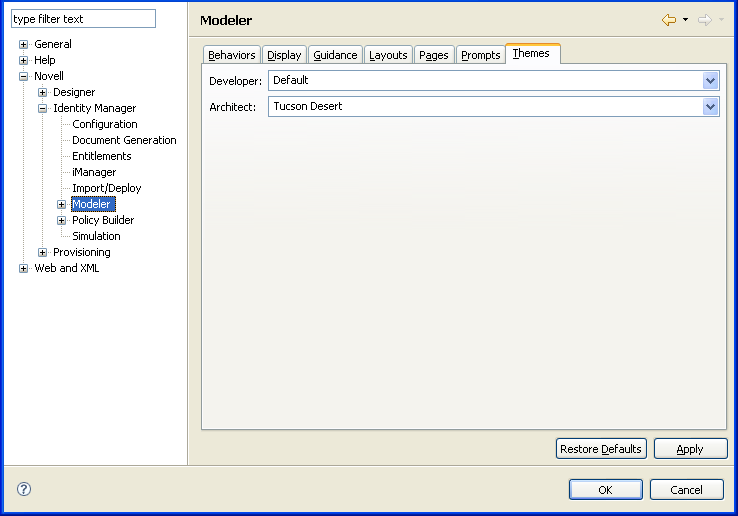Select the Identity Manager tree item
The height and width of the screenshot is (516, 738).
pyautogui.click(x=95, y=108)
